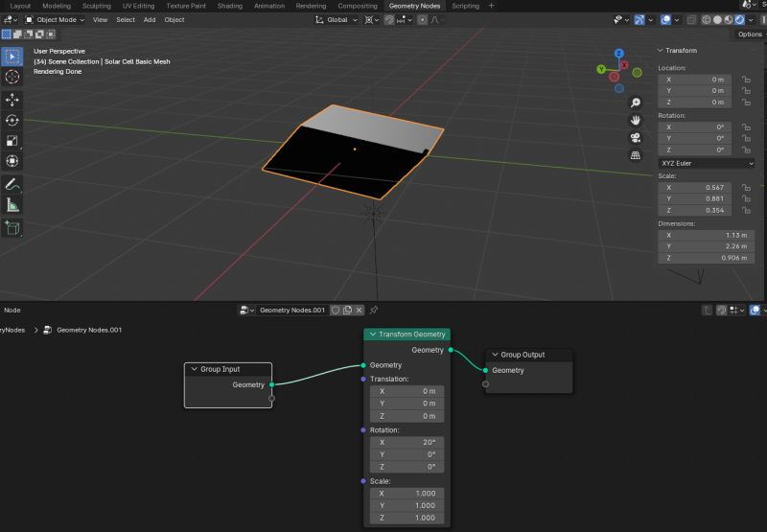
Task: Select the Annotate tool
Action: coord(12,184)
